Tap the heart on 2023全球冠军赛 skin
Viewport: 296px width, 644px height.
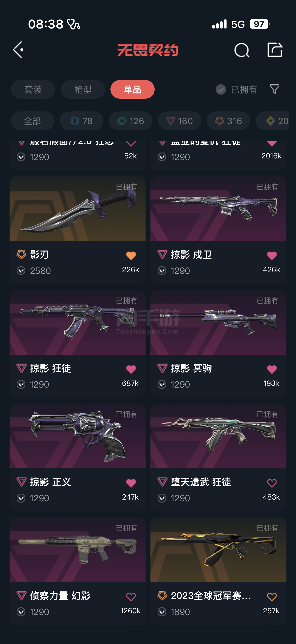(272, 597)
